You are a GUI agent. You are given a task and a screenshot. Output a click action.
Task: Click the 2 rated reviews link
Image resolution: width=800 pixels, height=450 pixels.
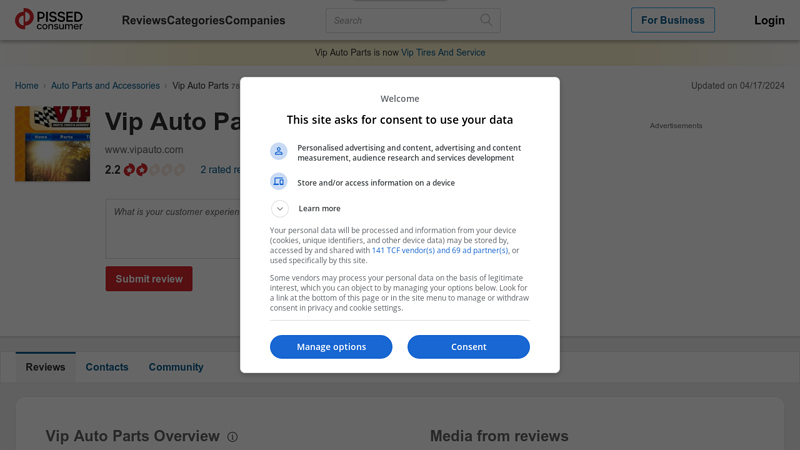tap(220, 170)
